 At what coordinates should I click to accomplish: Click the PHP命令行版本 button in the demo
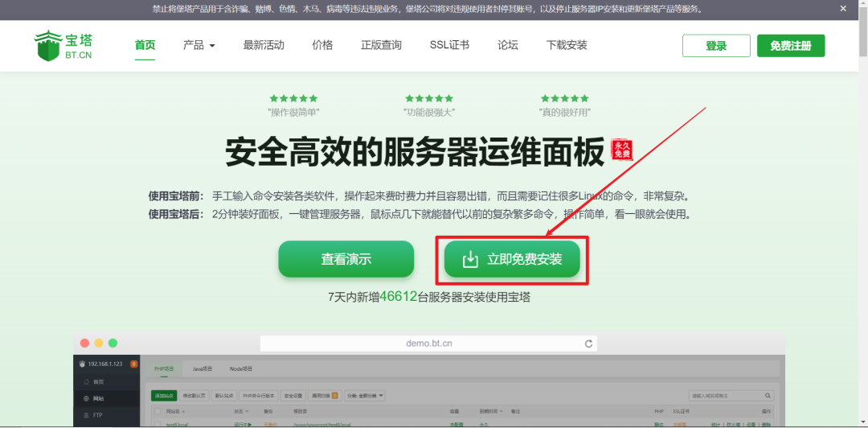click(x=259, y=396)
